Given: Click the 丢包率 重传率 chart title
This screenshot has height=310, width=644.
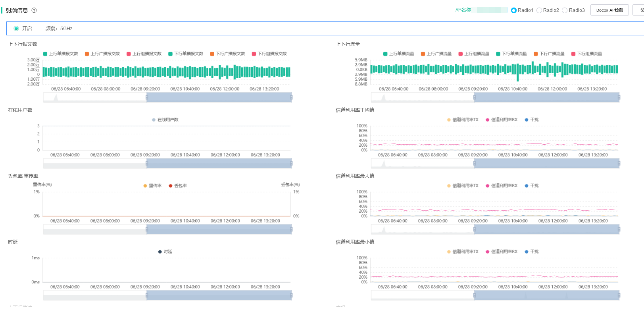Looking at the screenshot, I should point(23,176).
